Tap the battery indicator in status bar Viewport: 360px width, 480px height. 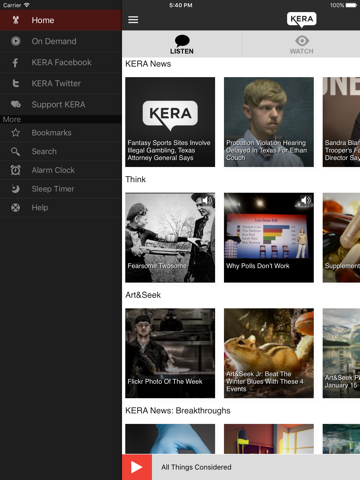coord(351,5)
